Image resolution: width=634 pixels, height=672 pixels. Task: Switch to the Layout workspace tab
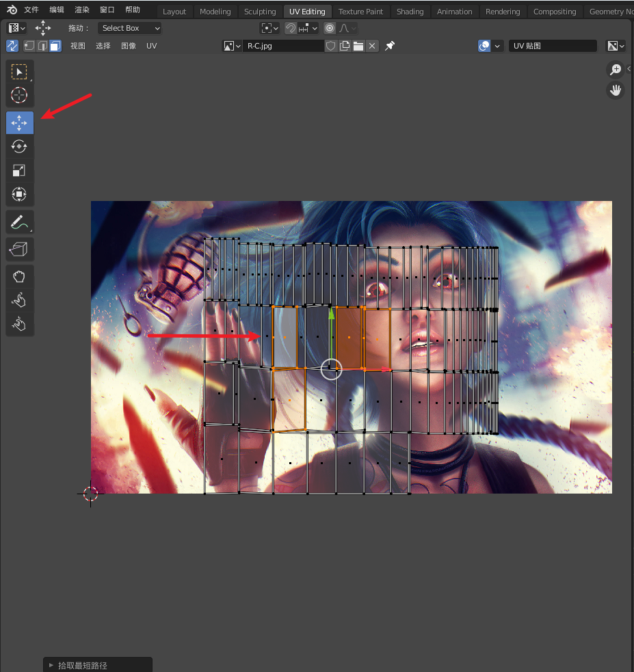pos(174,12)
